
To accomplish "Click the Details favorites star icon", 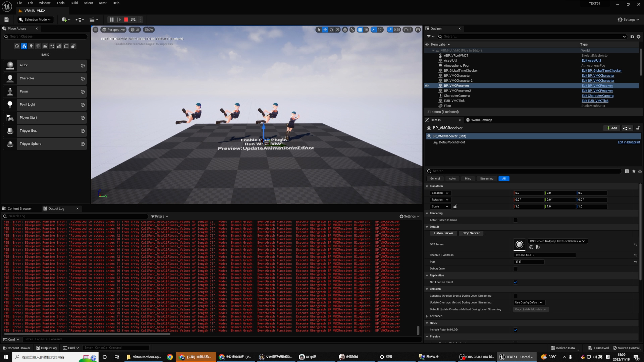I will (x=634, y=171).
